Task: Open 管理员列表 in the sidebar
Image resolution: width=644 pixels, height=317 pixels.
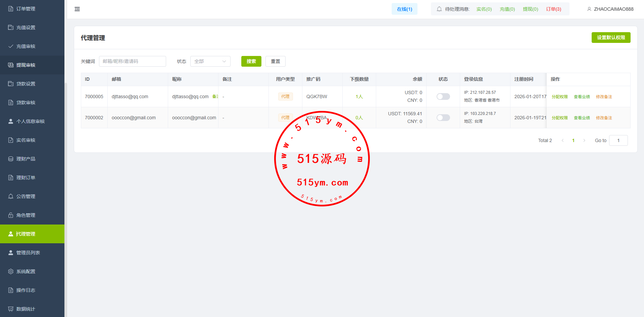Action: pyautogui.click(x=28, y=253)
